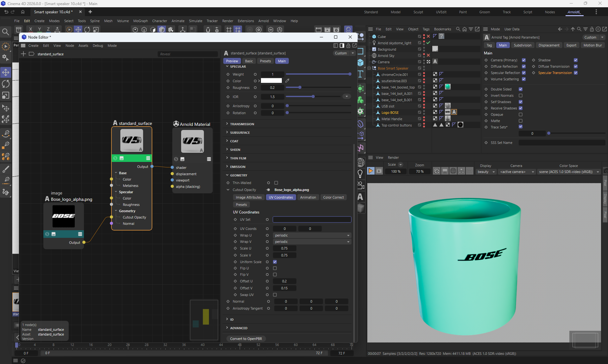
Task: Click the Undo arrow icon
Action: [6, 12]
